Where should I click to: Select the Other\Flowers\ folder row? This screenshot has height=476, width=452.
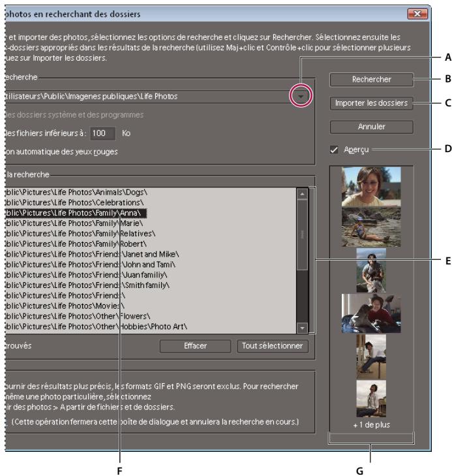point(150,316)
